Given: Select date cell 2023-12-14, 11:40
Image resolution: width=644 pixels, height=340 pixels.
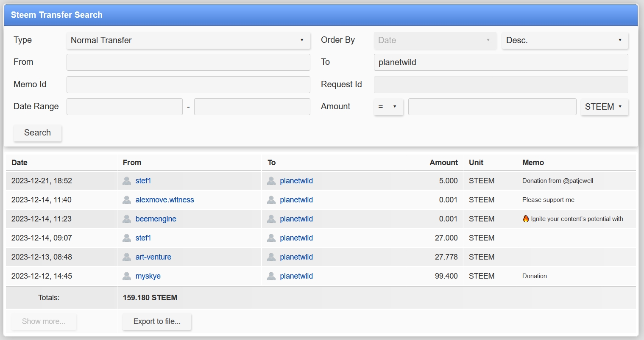Looking at the screenshot, I should click(42, 200).
